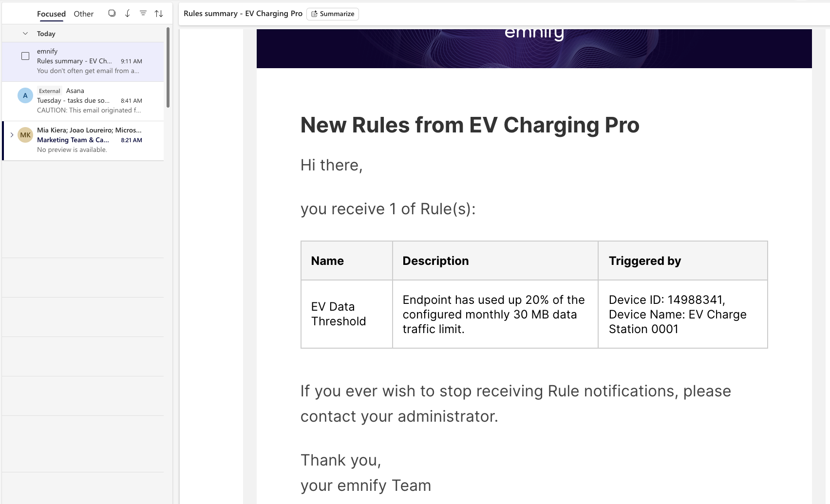The image size is (830, 504).
Task: Click the emnify logo banner
Action: [534, 44]
